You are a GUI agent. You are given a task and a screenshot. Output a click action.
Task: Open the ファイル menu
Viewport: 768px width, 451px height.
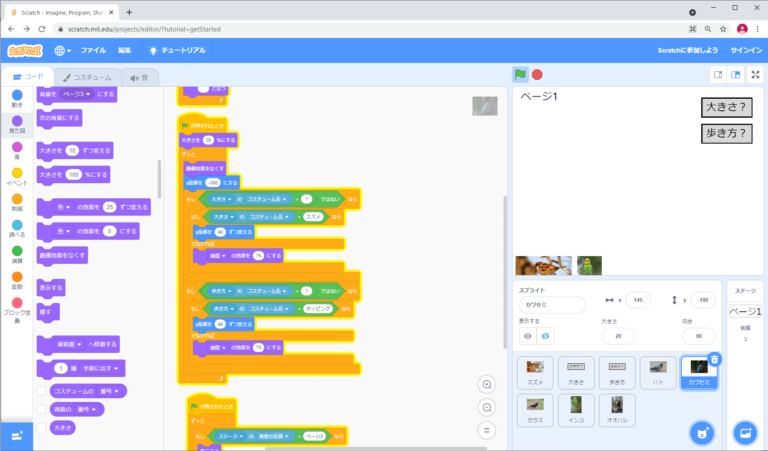93,50
